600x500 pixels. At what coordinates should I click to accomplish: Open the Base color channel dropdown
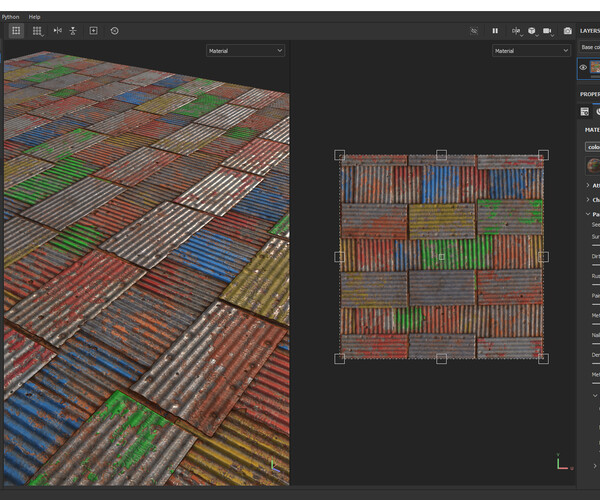590,47
